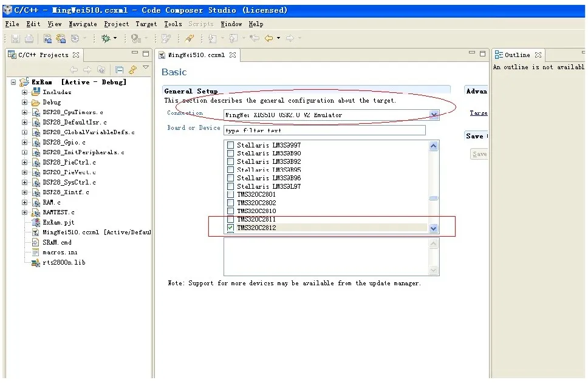Open the Project menu

[x=116, y=24]
